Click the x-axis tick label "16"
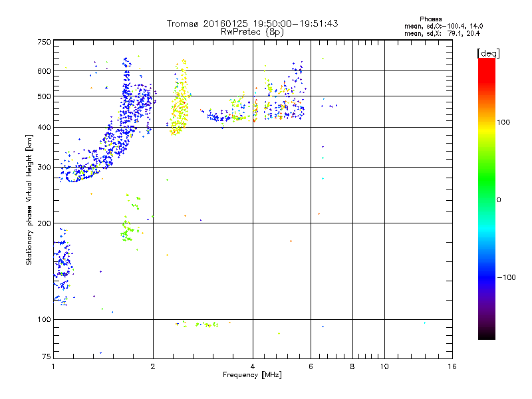Screen dimensions: 532x399 [452, 366]
